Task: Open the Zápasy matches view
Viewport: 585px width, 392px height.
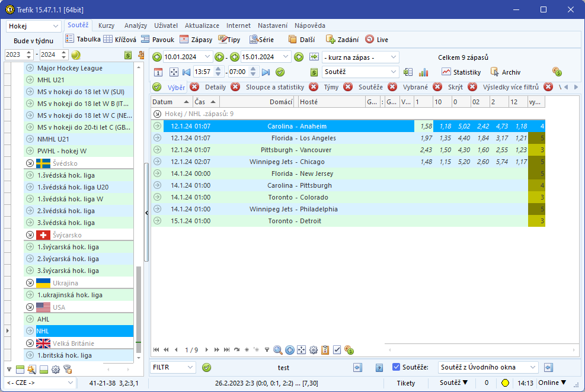Action: [x=196, y=39]
